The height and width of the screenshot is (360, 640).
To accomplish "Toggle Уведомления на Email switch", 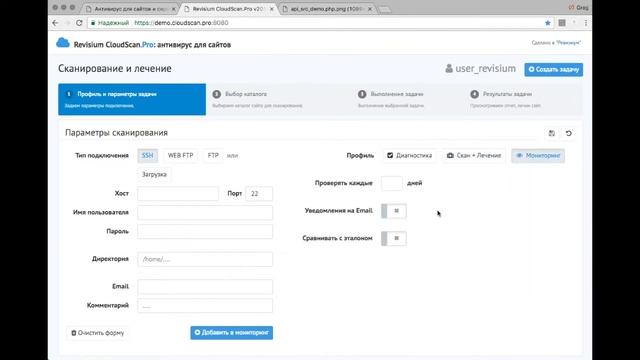I will tap(394, 211).
